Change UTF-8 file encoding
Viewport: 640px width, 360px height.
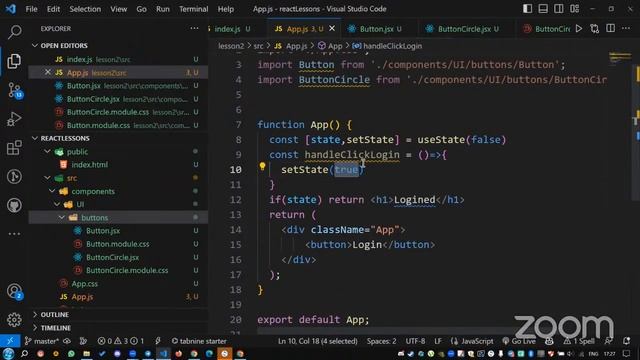415,341
